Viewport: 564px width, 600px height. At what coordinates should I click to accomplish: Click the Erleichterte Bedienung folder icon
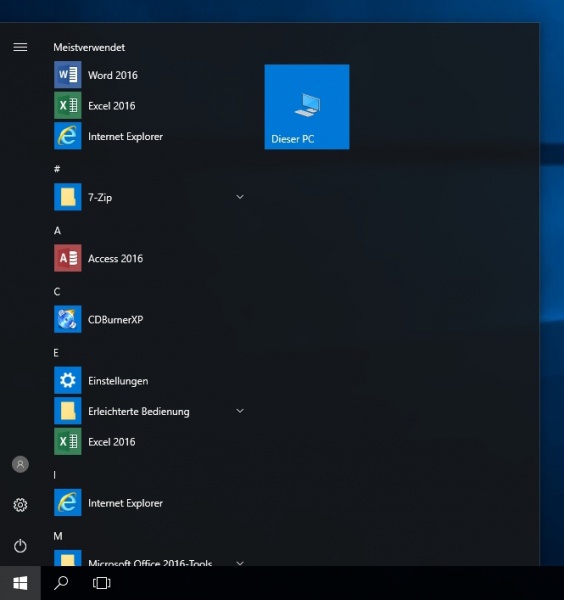pos(68,411)
